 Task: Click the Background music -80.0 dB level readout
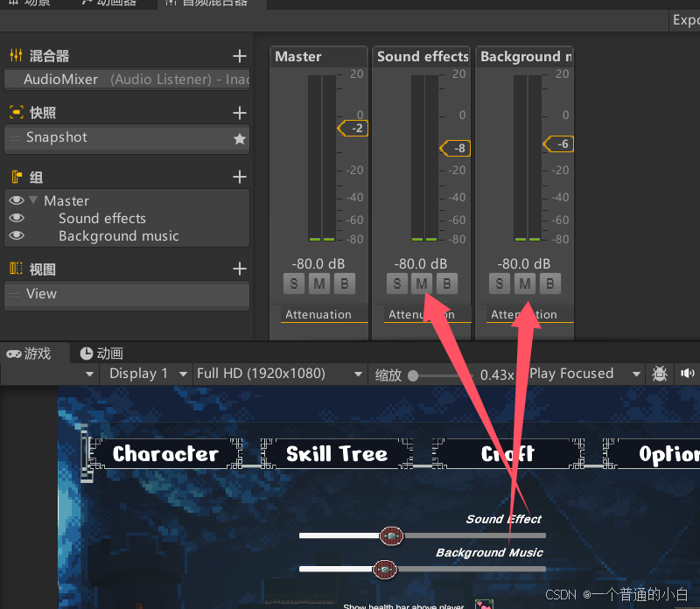(x=524, y=263)
